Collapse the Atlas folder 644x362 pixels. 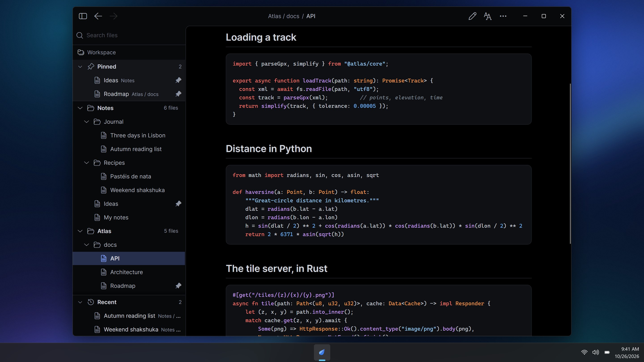point(80,231)
